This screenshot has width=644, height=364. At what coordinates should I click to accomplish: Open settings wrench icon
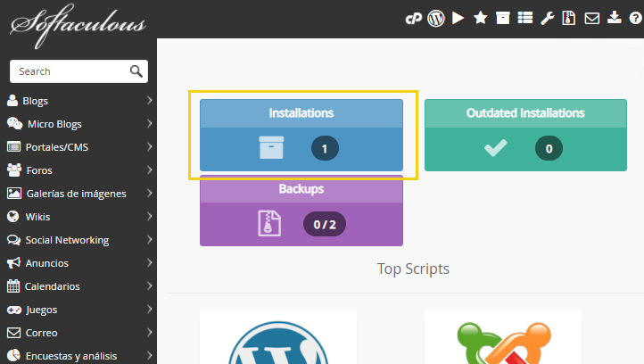point(547,19)
